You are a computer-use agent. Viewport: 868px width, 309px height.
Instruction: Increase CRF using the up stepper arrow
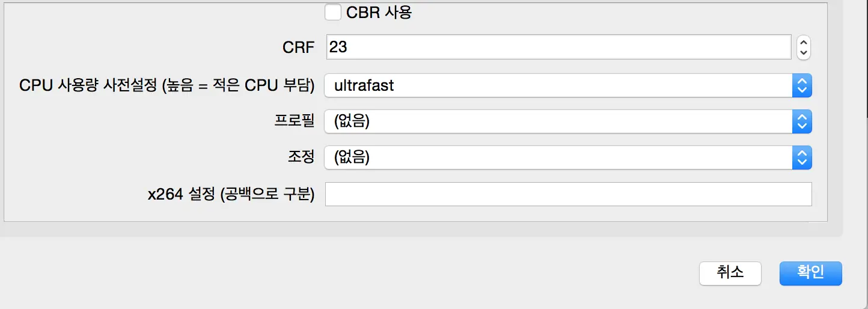pyautogui.click(x=804, y=42)
